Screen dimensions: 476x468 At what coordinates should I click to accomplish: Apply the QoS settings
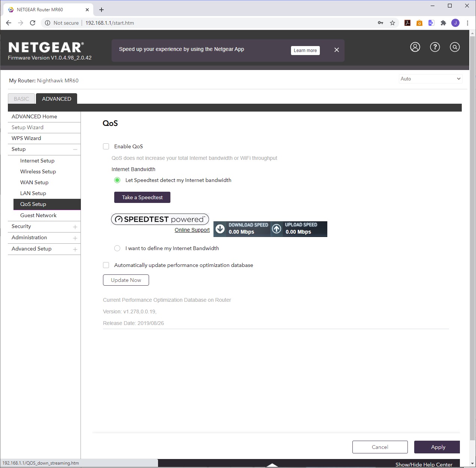[x=437, y=447]
